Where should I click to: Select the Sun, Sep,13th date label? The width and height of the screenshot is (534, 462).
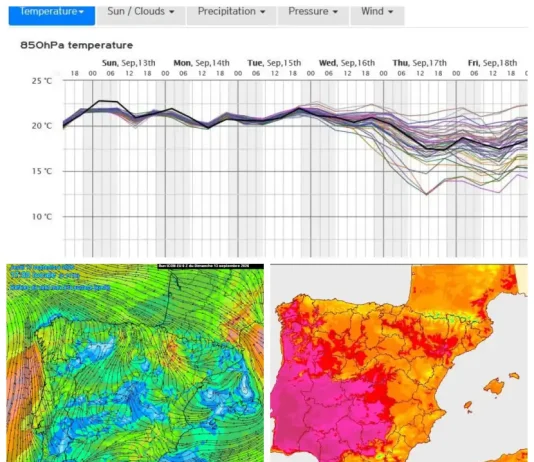[129, 63]
